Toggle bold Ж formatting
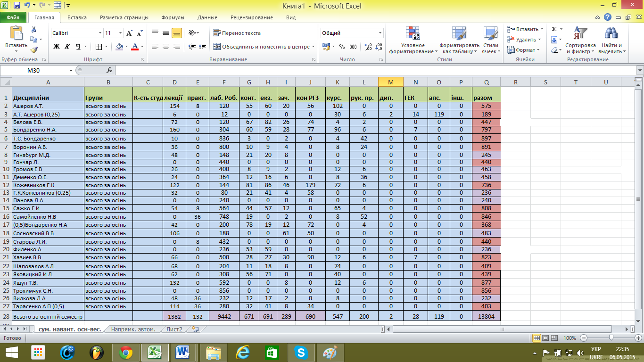This screenshot has width=644, height=362. click(57, 47)
